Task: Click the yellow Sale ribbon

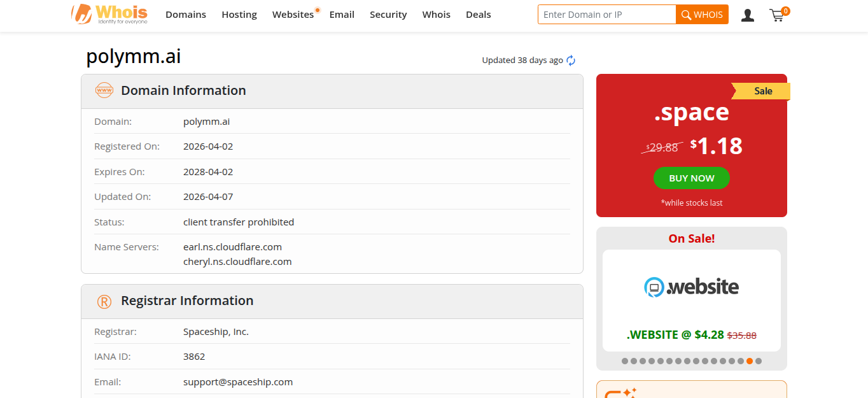Action: [x=761, y=91]
